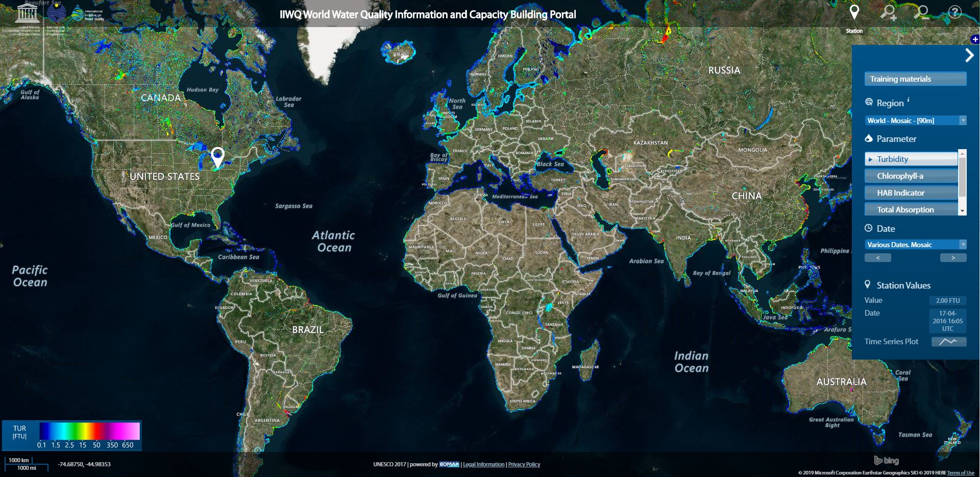The height and width of the screenshot is (477, 980).
Task: Go to previous date with '<' button
Action: click(x=877, y=258)
